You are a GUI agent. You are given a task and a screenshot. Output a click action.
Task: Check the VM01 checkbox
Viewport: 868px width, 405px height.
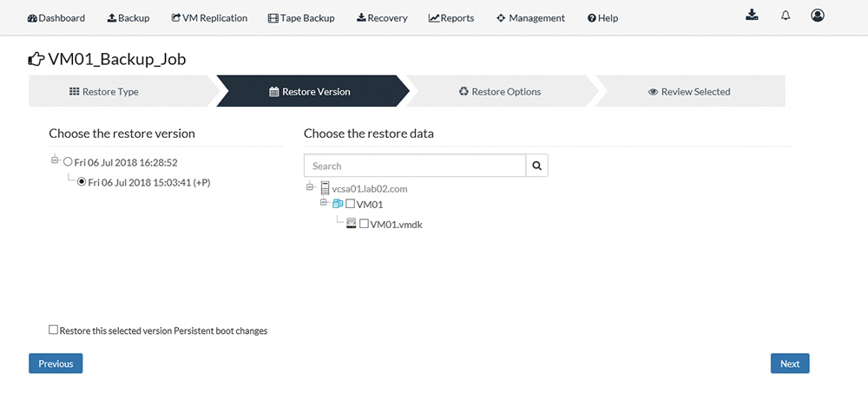(351, 204)
